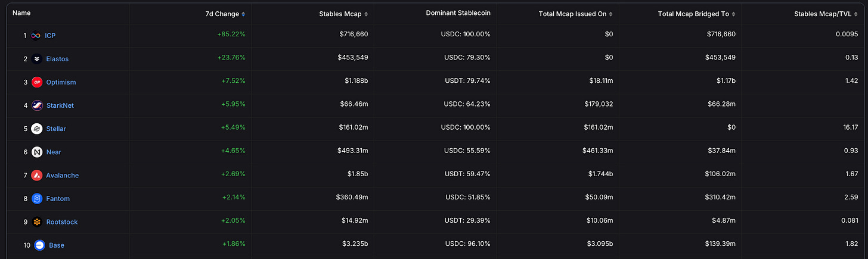This screenshot has width=868, height=259.
Task: Open the Optimism chain link
Action: [x=61, y=82]
